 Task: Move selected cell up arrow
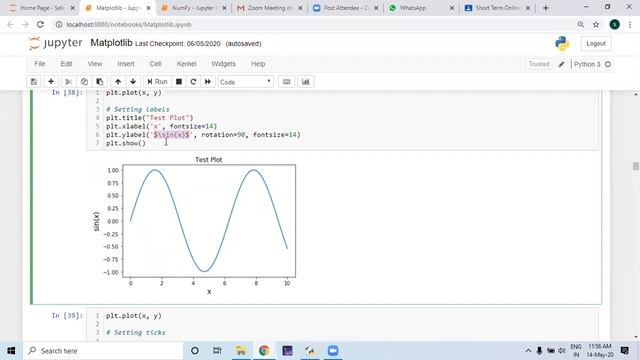coord(118,82)
